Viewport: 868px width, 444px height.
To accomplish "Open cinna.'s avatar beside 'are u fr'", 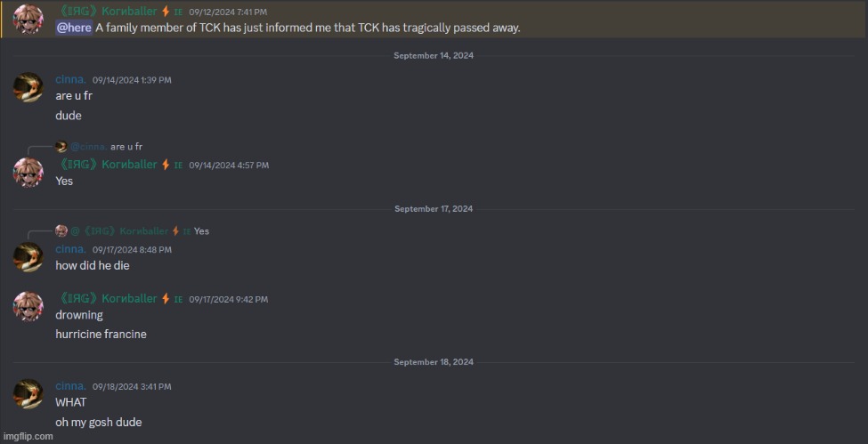I will [28, 87].
